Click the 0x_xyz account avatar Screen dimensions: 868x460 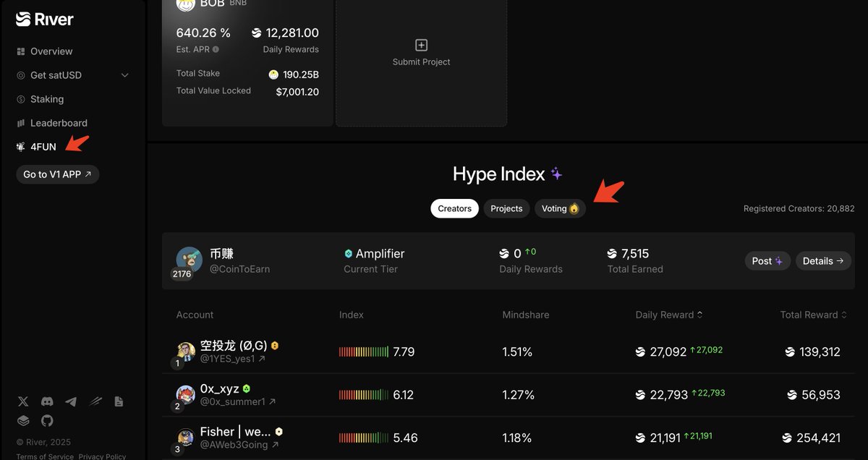coord(186,395)
